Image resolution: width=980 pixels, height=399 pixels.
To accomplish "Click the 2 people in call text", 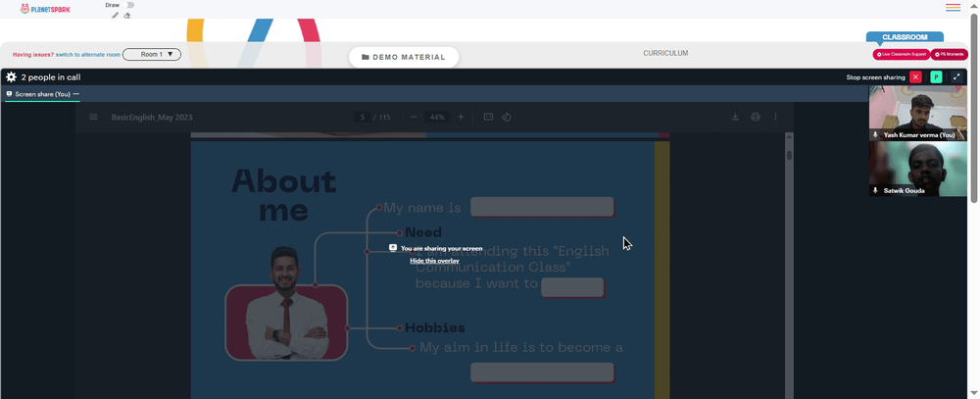I will pos(51,77).
